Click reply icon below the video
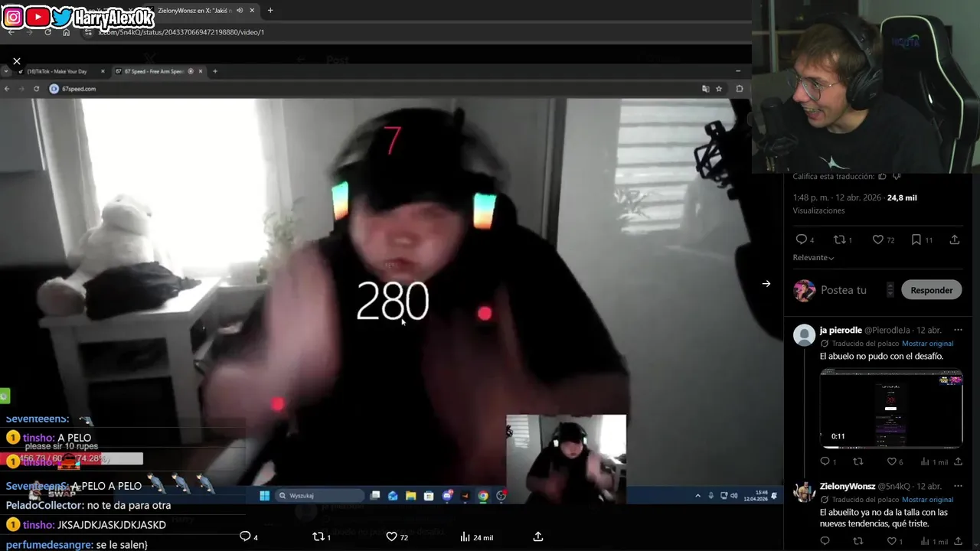This screenshot has width=980, height=551. coord(245,536)
